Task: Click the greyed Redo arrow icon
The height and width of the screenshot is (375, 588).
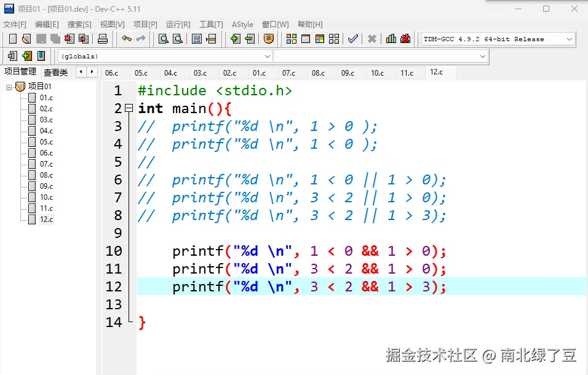Action: pos(141,39)
